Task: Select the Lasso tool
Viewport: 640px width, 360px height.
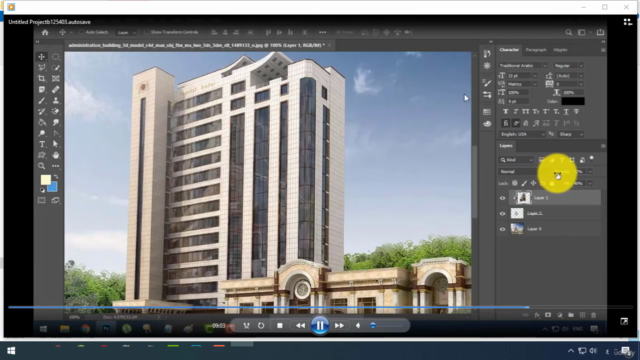Action: point(42,67)
